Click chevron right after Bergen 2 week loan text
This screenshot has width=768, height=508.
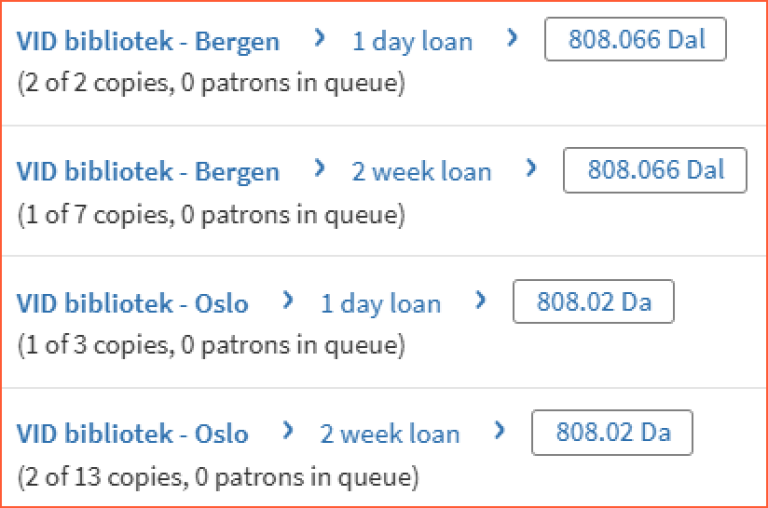coord(532,169)
